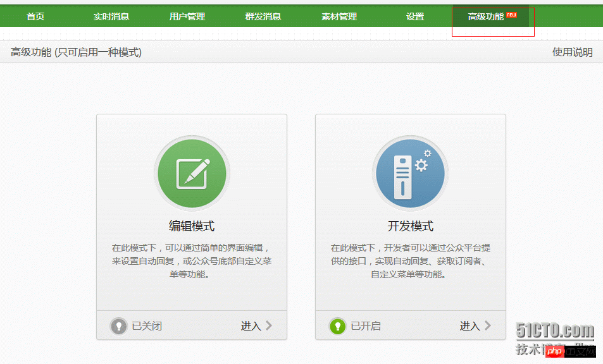Click the 开发模式 title text
Screen dimensions: 603x364
(x=411, y=226)
